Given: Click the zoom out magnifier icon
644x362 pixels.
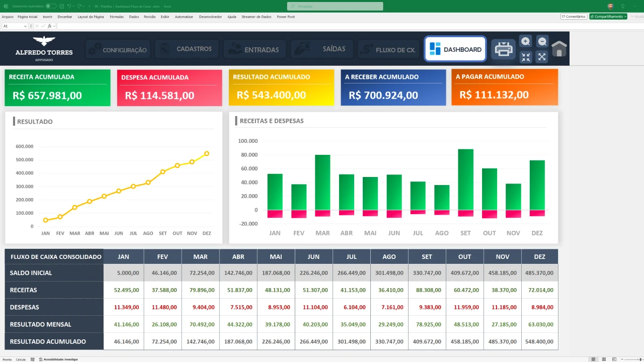Looking at the screenshot, I should click(542, 42).
